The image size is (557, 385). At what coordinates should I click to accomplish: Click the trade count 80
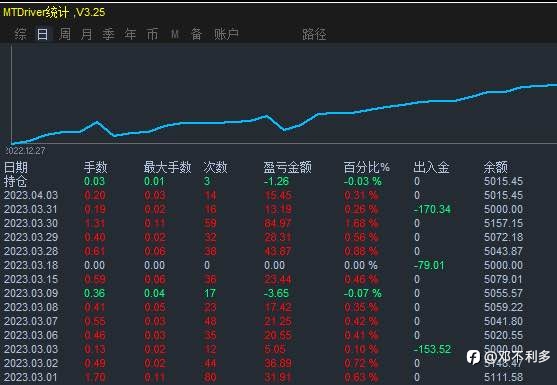click(x=210, y=377)
